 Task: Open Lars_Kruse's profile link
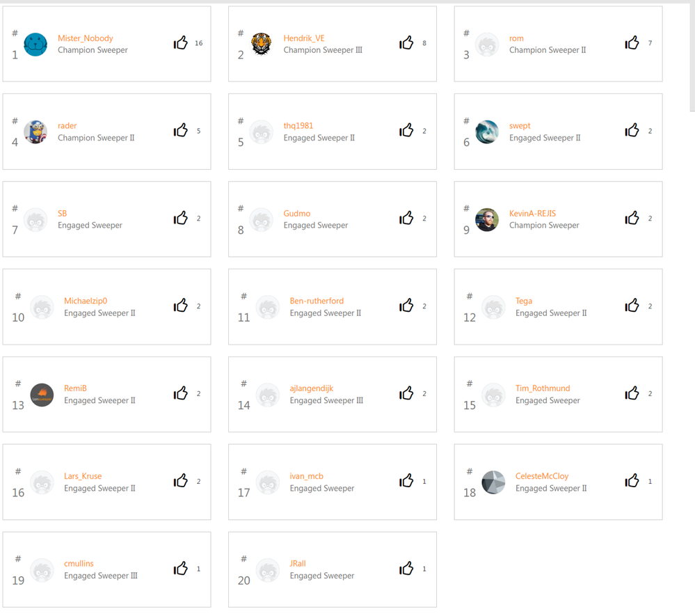(x=83, y=476)
